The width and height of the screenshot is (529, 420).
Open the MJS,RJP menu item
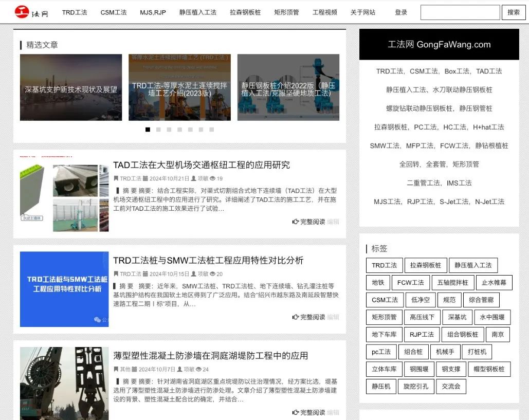(x=153, y=12)
